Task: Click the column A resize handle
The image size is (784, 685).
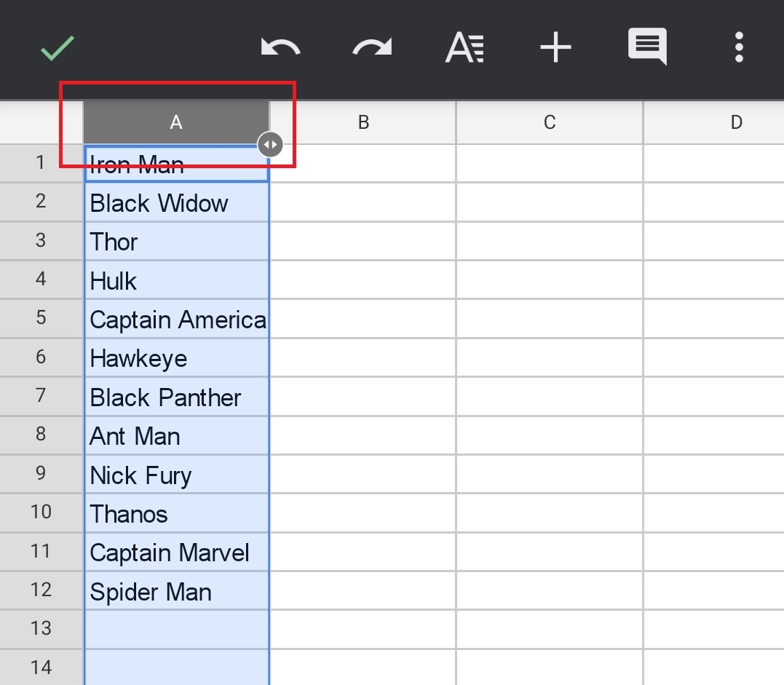Action: (x=270, y=145)
